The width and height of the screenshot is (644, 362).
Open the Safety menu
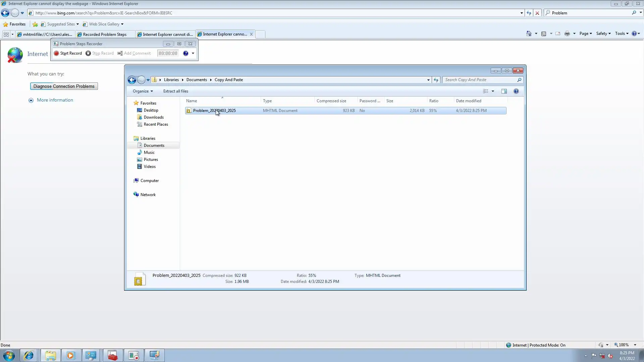[603, 34]
